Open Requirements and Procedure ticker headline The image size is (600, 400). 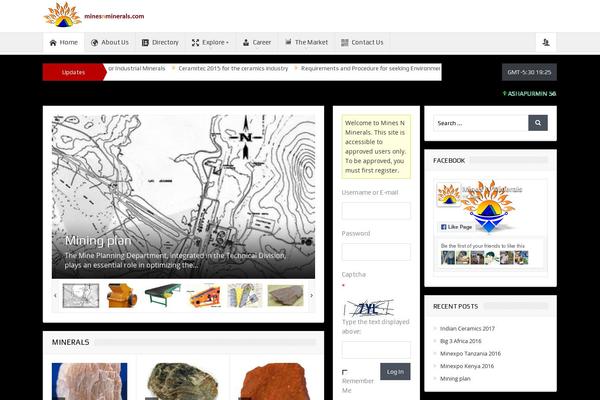370,69
